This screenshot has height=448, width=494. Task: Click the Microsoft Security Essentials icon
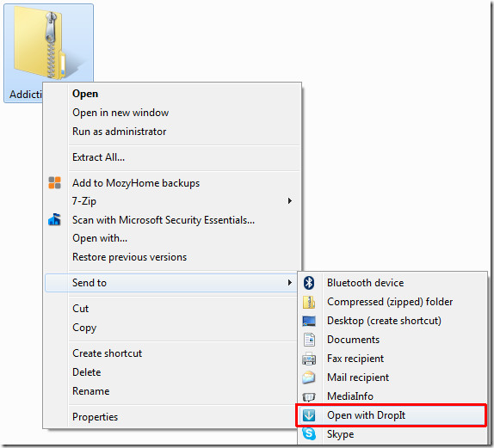coord(54,219)
